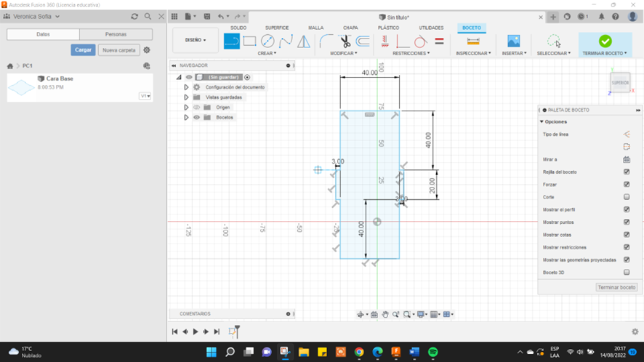Screen dimensions: 644x362
Task: Open the Help question mark
Action: coord(615,17)
